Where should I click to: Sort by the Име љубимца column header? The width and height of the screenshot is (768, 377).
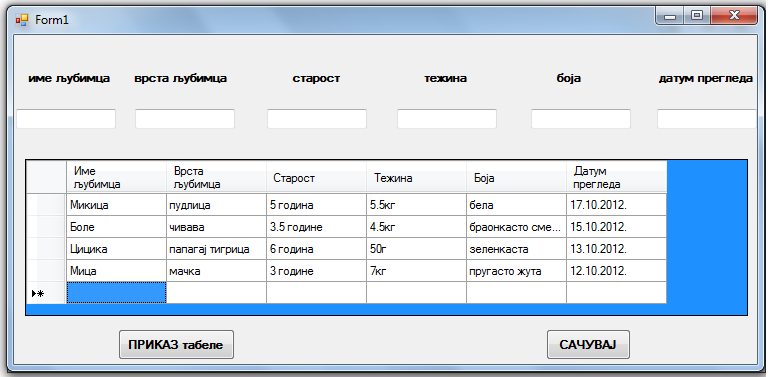pos(116,178)
